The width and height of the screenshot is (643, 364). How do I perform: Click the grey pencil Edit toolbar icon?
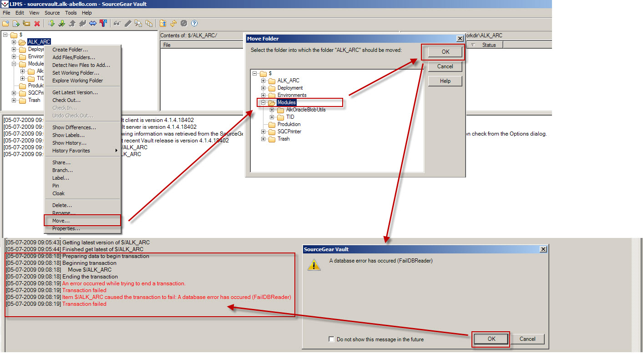(128, 23)
